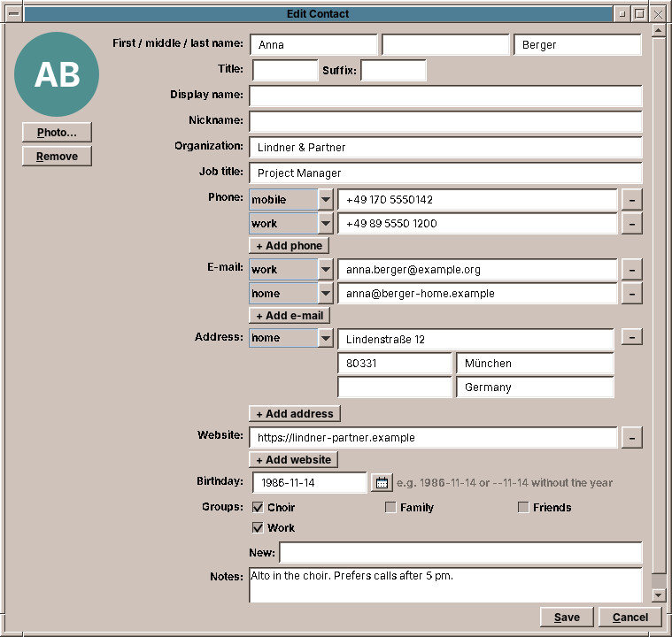672x637 pixels.
Task: Click the website field https://lindner-partner.example
Action: point(433,438)
